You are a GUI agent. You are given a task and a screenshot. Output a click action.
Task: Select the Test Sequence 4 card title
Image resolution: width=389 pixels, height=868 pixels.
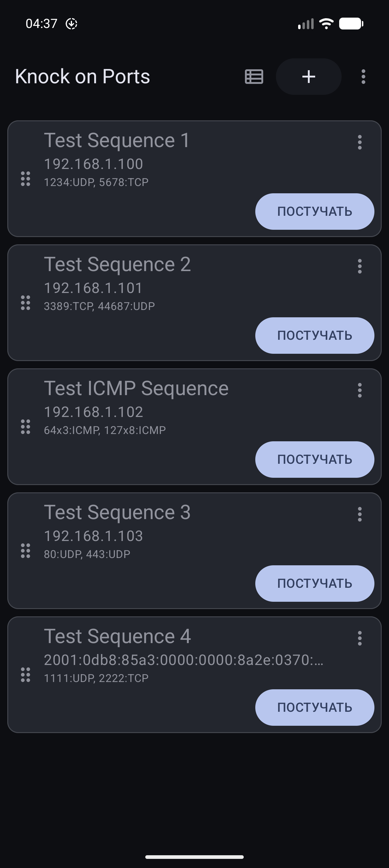tap(117, 636)
